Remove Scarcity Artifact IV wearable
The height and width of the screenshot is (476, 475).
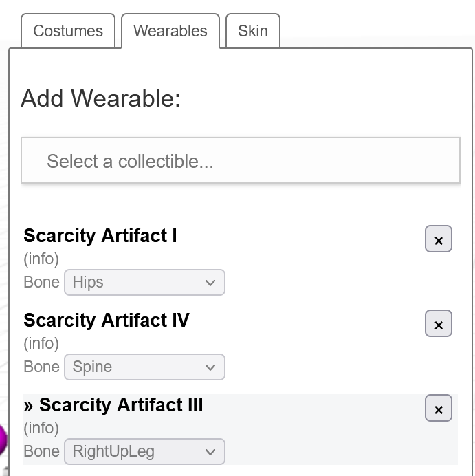(439, 323)
